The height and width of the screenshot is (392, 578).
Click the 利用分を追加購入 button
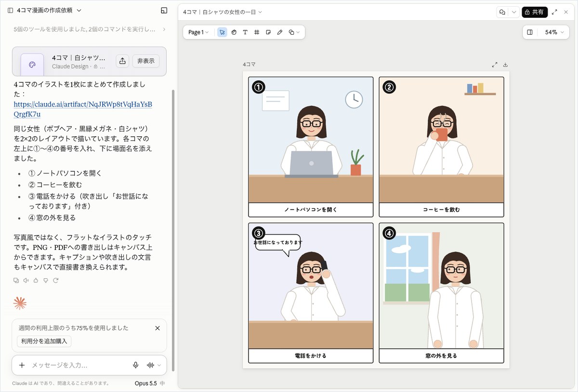point(44,341)
